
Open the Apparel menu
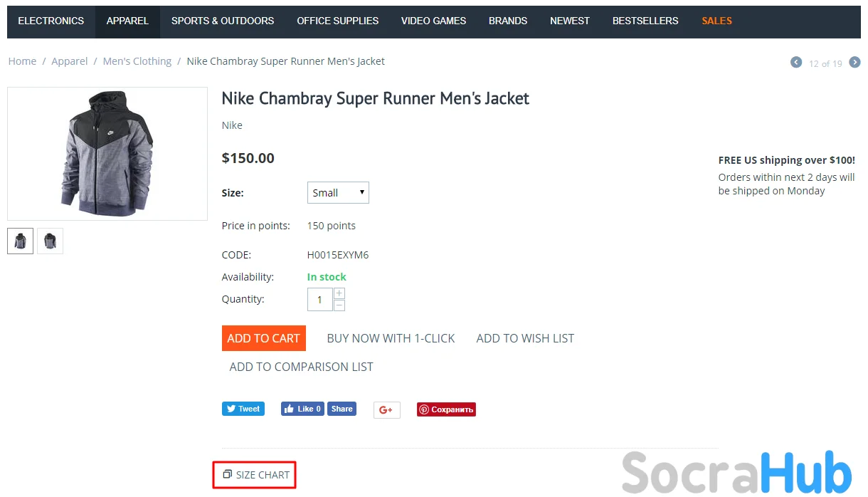[x=127, y=21]
